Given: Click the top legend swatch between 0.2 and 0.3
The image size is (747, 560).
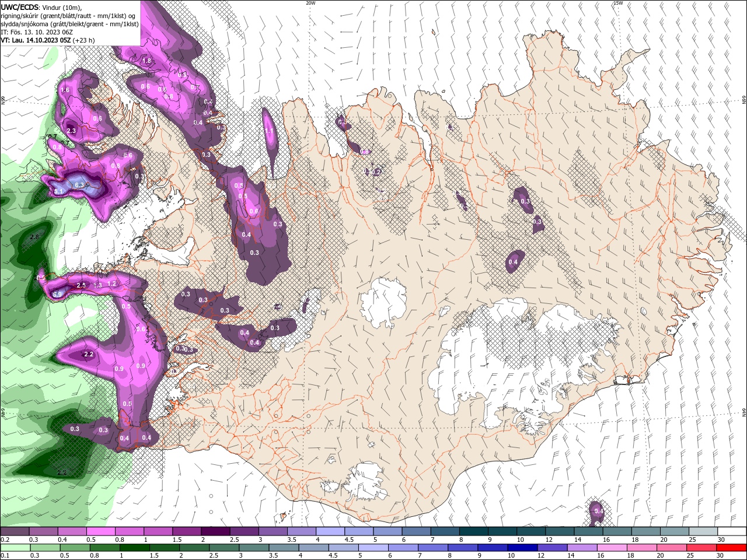Looking at the screenshot, I should click(x=15, y=531).
